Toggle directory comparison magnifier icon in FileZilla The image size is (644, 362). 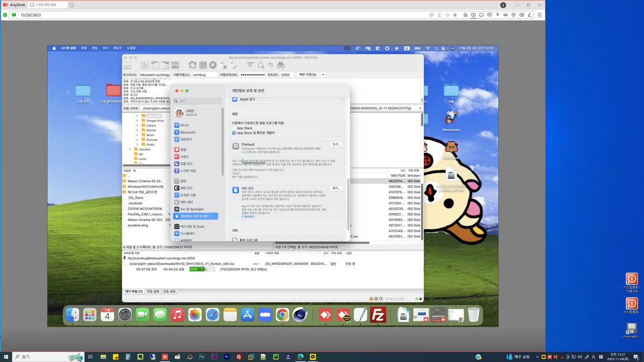[x=261, y=65]
